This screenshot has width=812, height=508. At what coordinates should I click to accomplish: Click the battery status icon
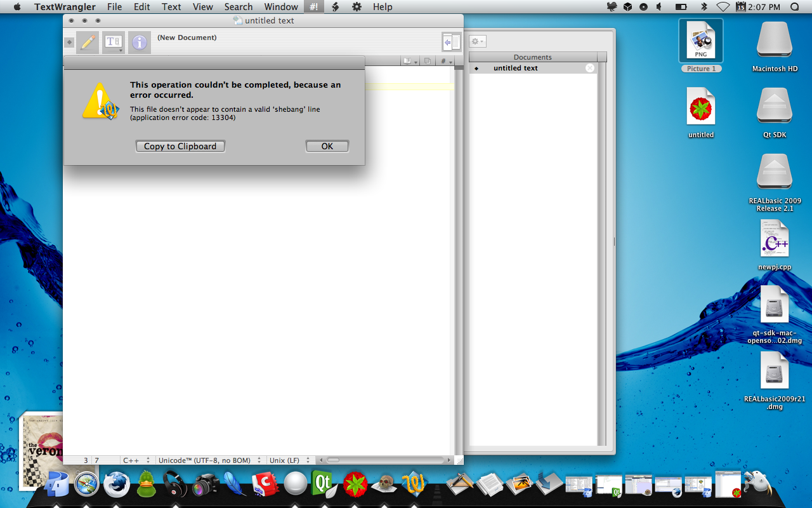pos(681,7)
